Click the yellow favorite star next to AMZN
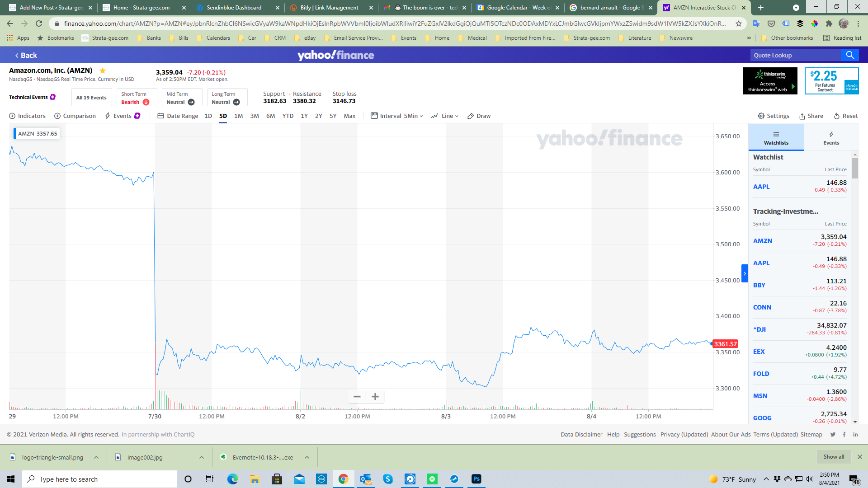 tap(103, 70)
